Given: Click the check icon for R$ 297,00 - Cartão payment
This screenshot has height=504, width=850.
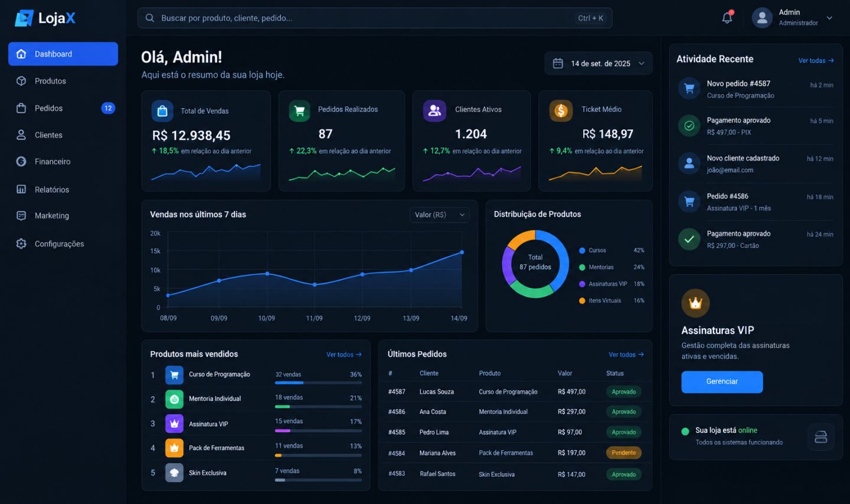Looking at the screenshot, I should pyautogui.click(x=689, y=239).
